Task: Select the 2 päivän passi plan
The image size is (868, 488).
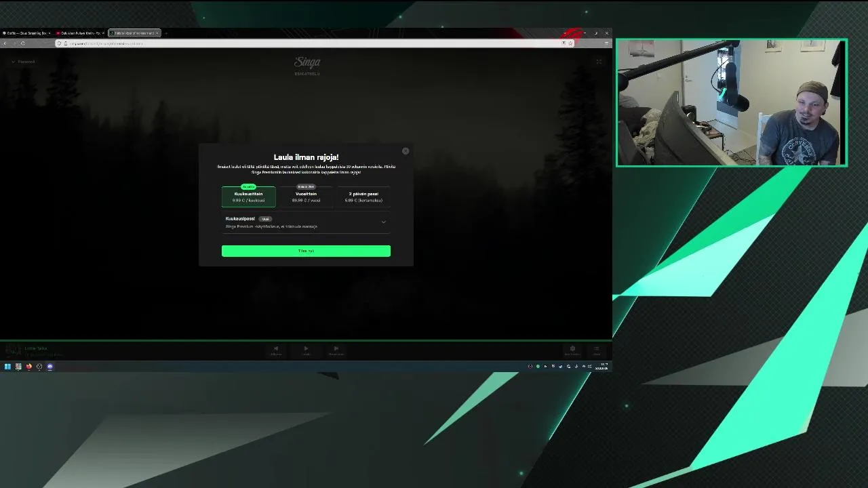Action: point(363,197)
